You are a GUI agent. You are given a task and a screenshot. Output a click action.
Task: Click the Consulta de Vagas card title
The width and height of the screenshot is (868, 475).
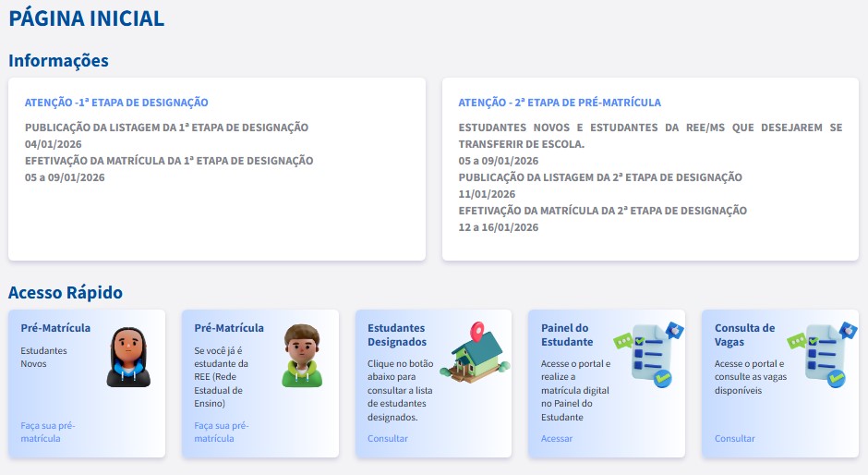pyautogui.click(x=744, y=334)
